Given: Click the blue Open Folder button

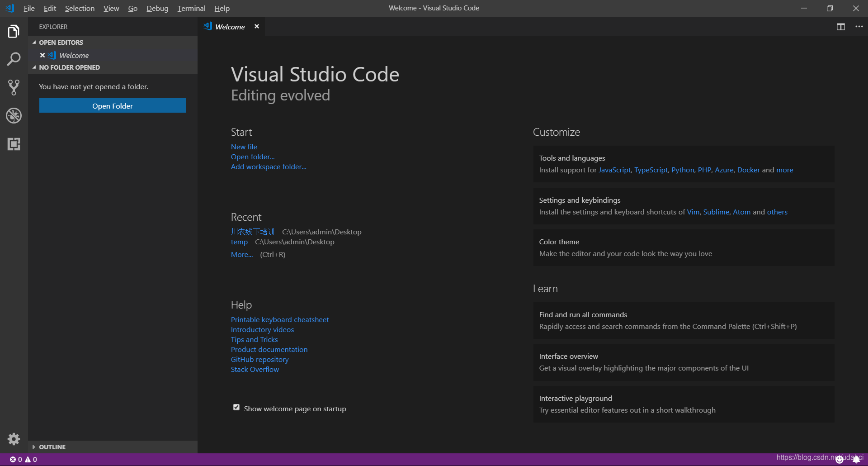Looking at the screenshot, I should pyautogui.click(x=113, y=106).
